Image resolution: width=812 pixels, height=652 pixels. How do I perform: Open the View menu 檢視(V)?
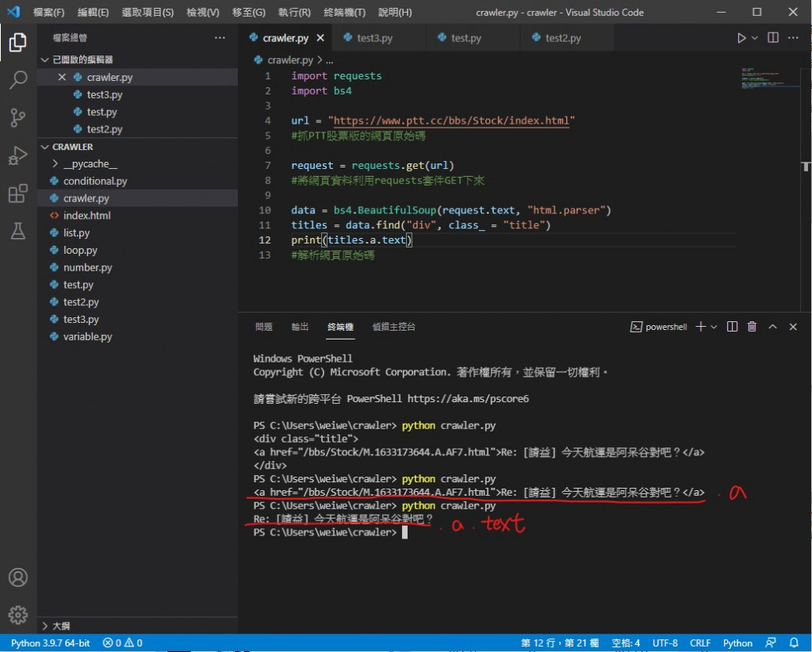click(x=203, y=12)
